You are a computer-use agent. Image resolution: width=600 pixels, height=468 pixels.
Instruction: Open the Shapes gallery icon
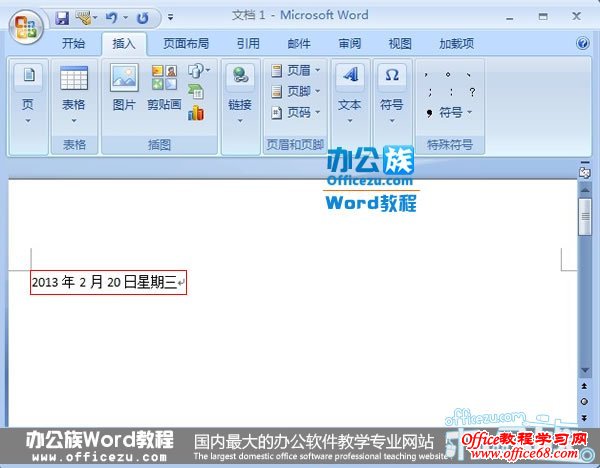[x=198, y=70]
